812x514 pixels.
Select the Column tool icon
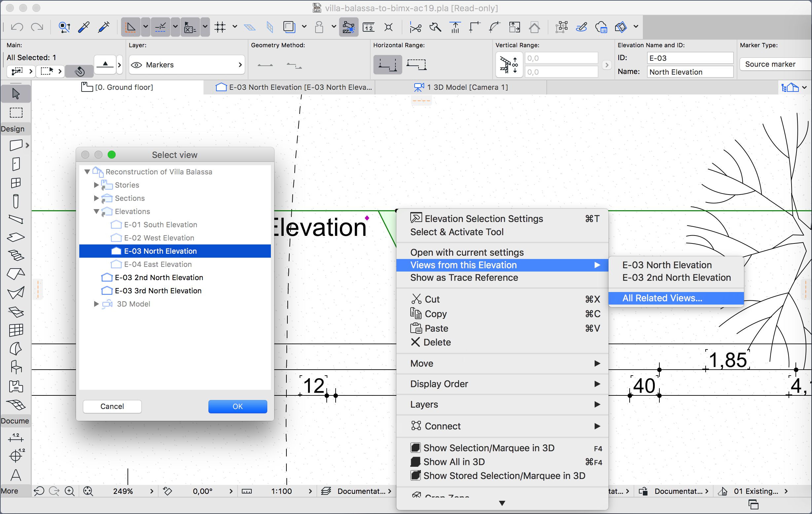[16, 202]
